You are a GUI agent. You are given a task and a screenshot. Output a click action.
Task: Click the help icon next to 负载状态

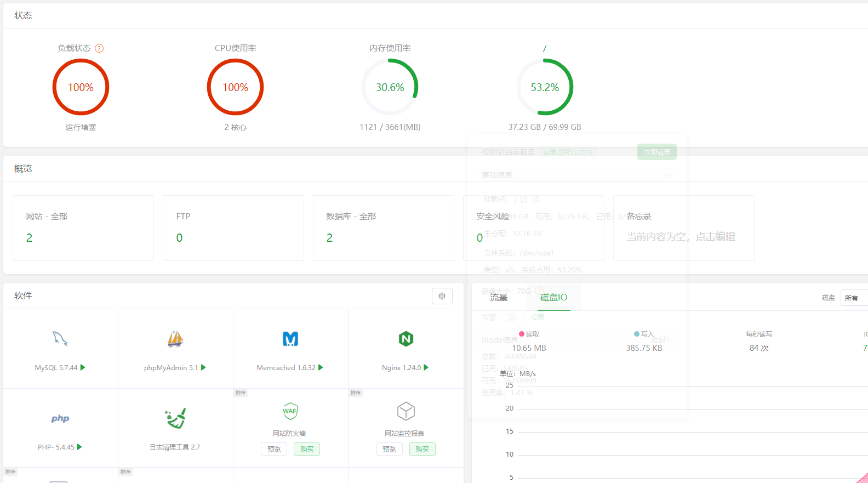click(99, 48)
